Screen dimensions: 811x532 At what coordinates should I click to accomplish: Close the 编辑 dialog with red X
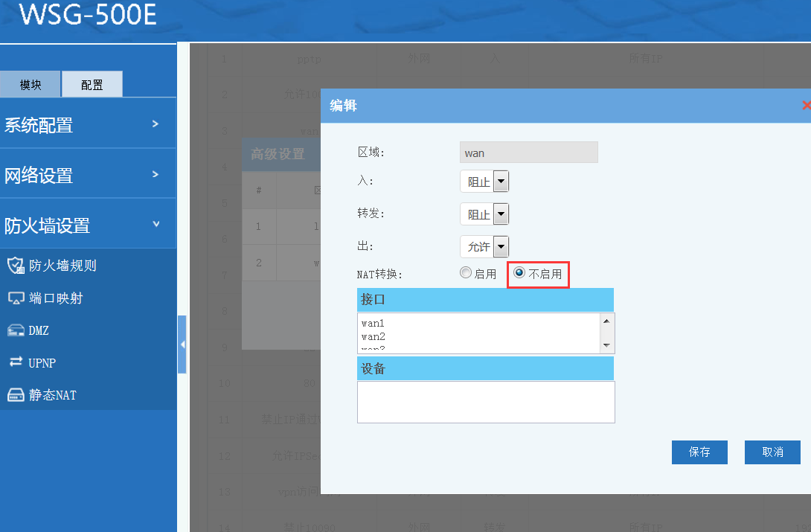pos(806,106)
